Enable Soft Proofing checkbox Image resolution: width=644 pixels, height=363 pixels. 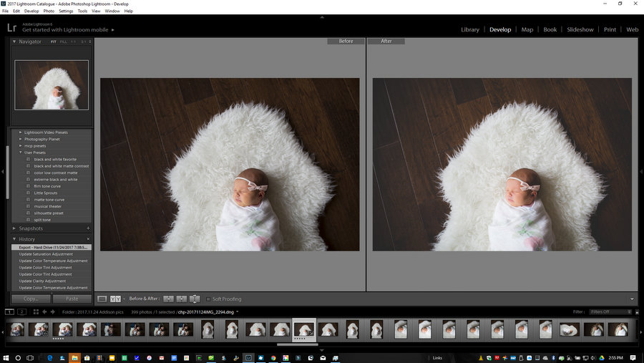coord(208,299)
